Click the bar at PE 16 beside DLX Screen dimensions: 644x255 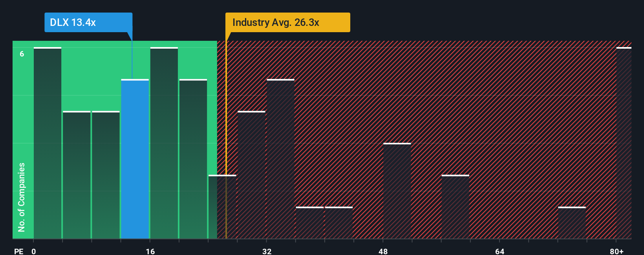tap(164, 143)
